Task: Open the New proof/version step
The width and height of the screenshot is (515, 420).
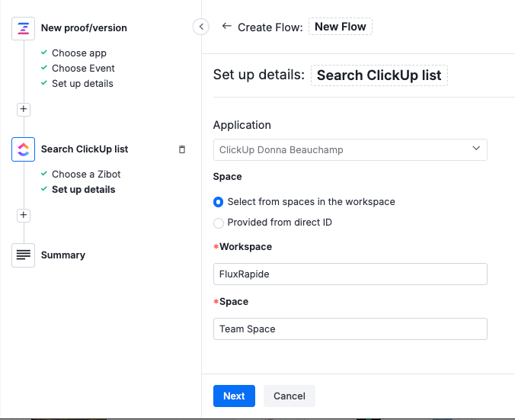Action: pos(84,28)
